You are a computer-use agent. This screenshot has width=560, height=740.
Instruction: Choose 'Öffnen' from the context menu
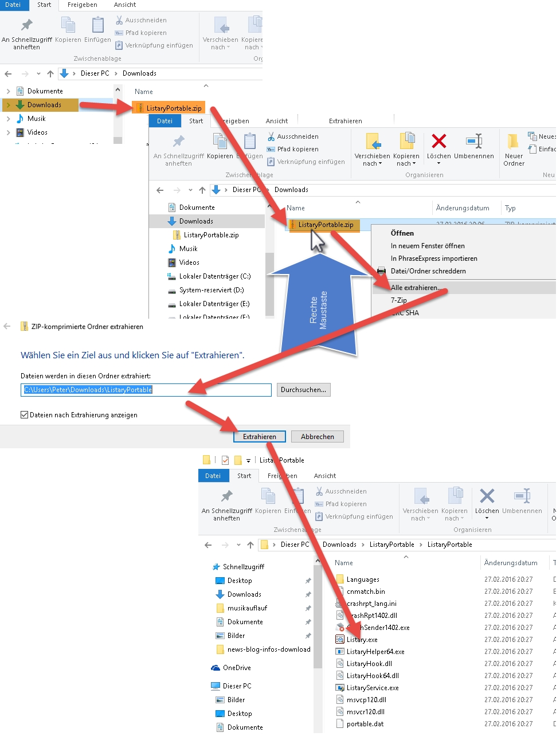402,233
